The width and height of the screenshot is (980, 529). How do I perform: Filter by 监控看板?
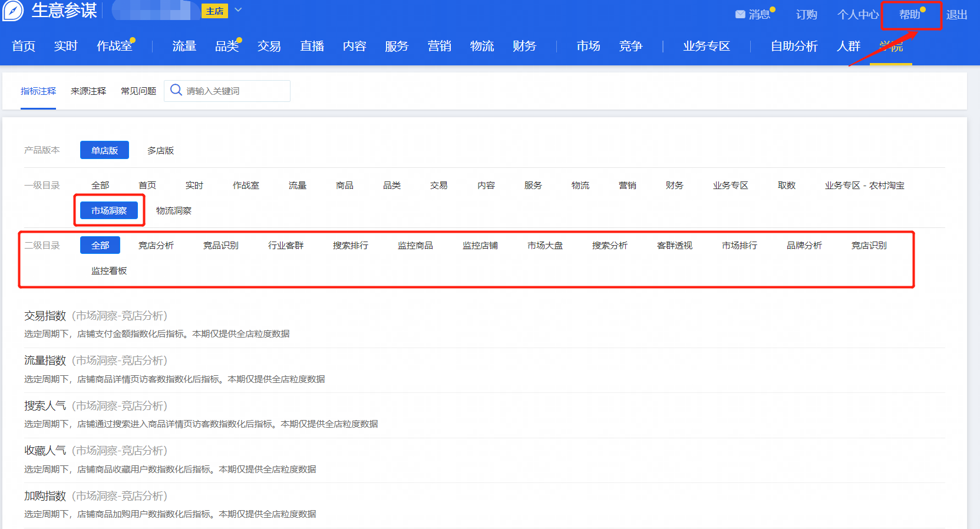(x=109, y=270)
